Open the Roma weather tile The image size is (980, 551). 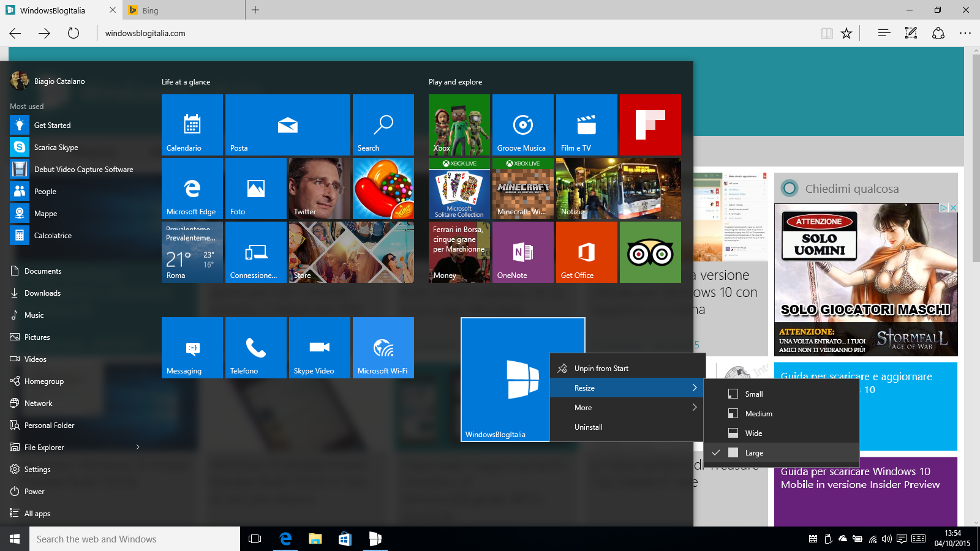[192, 252]
